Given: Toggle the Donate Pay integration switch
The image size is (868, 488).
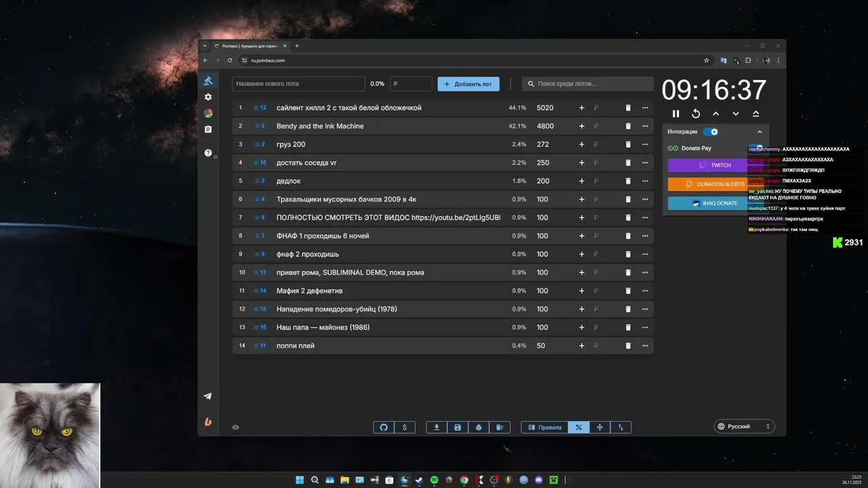Looking at the screenshot, I should coord(756,148).
